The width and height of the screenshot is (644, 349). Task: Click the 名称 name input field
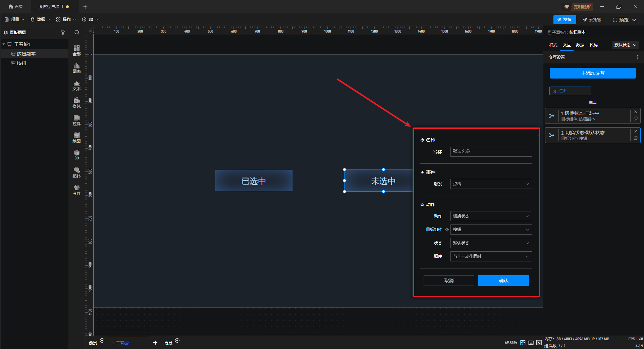coord(491,152)
